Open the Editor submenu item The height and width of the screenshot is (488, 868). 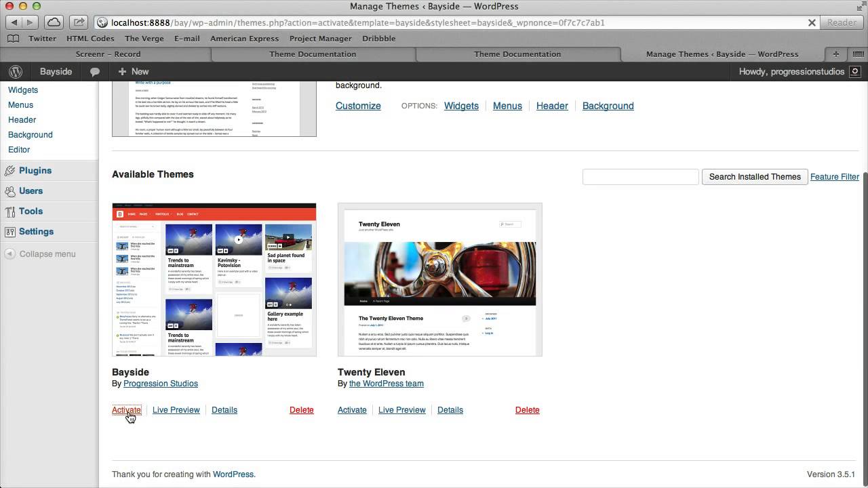point(19,150)
